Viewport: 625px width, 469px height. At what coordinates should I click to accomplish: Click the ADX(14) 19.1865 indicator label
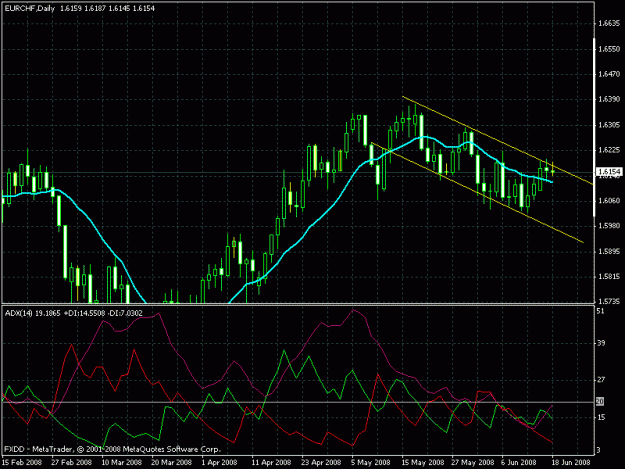point(33,313)
